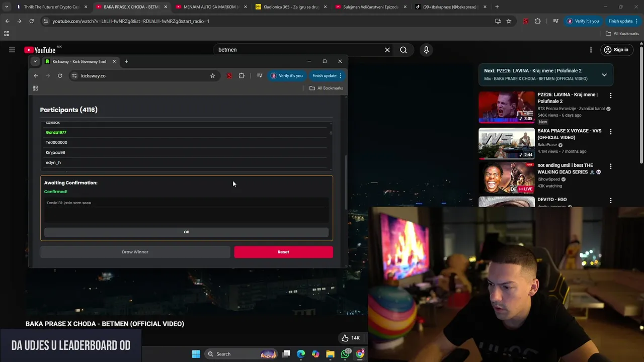Open All Bookmarks in the Kickaway window

point(326,88)
